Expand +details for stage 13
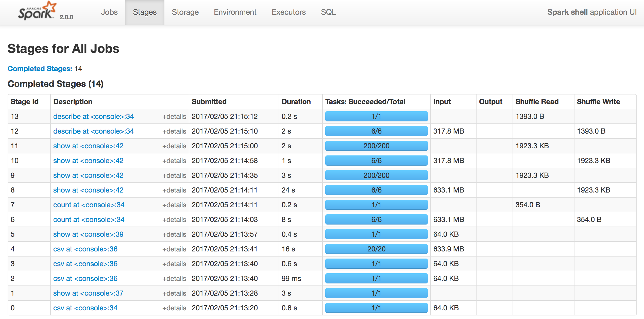Image resolution: width=644 pixels, height=319 pixels. 174,117
